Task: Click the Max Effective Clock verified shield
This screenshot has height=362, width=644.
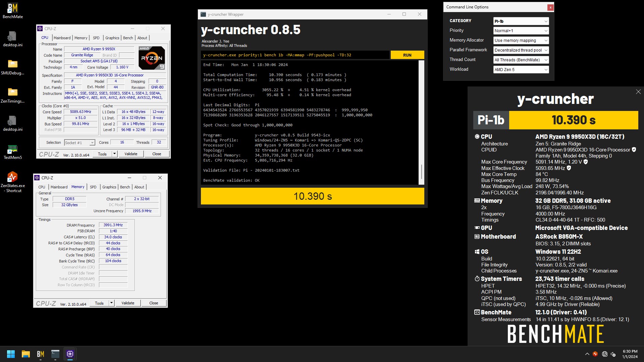Action: (569, 168)
